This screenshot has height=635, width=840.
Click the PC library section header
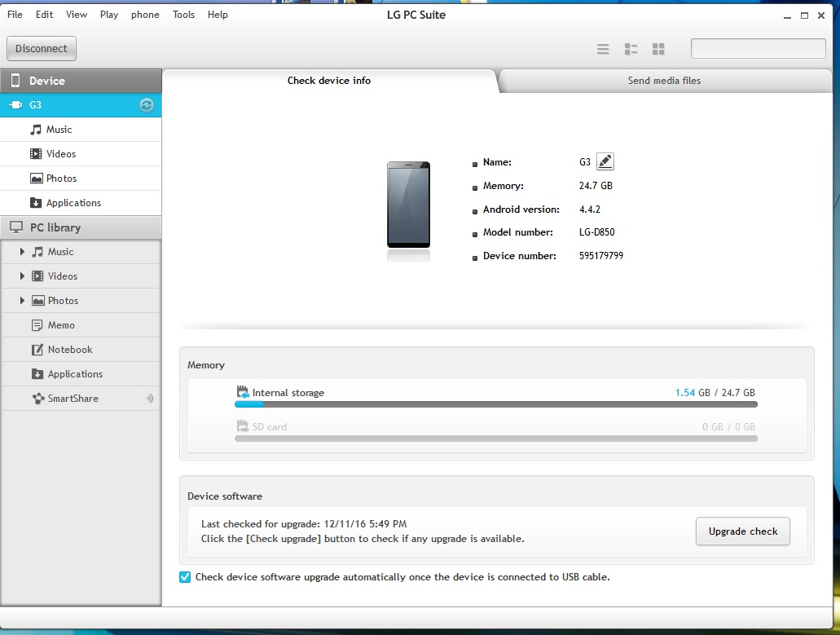[x=81, y=227]
